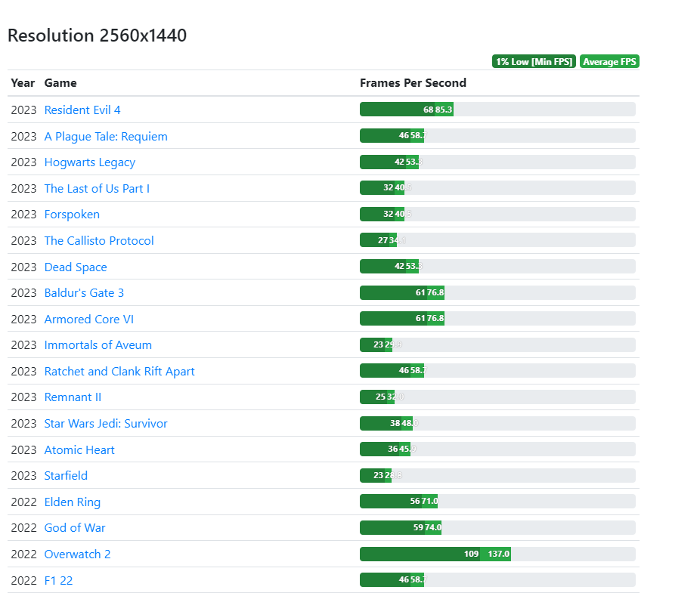Open The Callisto Protocol link
Screen dimensions: 700x593
coord(99,240)
